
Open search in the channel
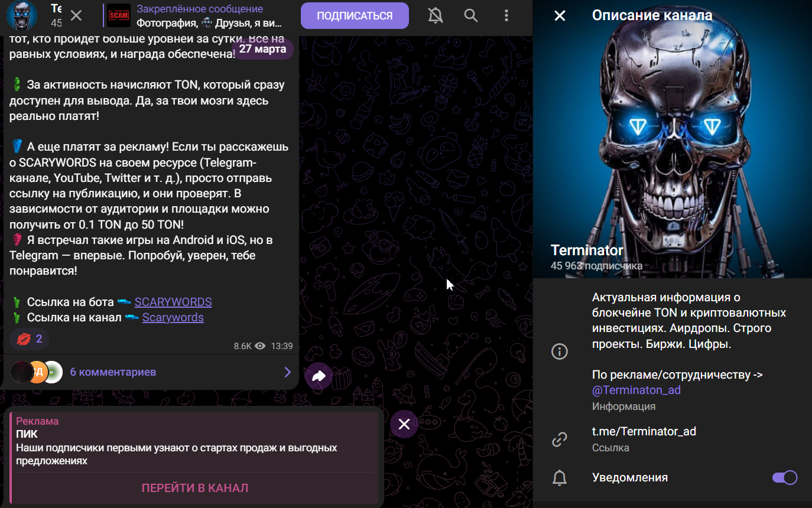tap(471, 16)
